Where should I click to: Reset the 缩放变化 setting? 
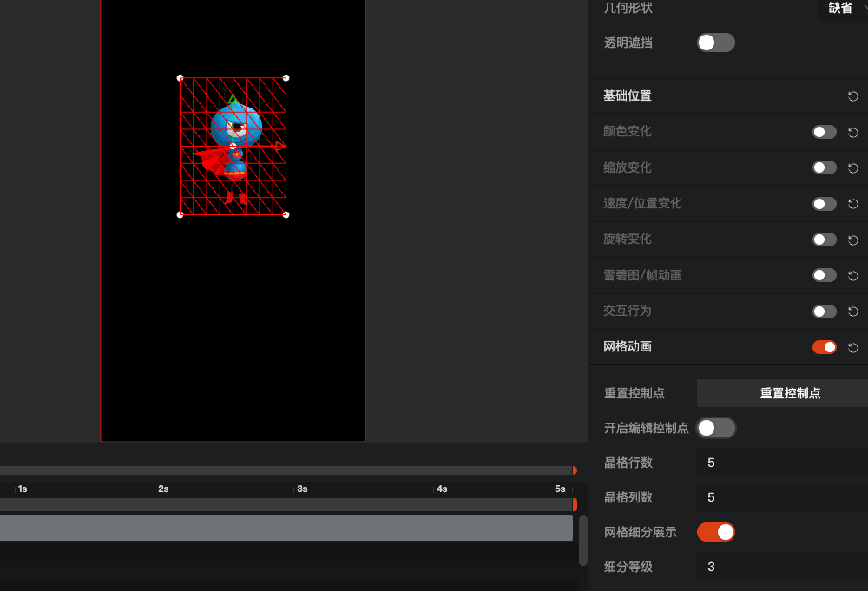(x=853, y=167)
